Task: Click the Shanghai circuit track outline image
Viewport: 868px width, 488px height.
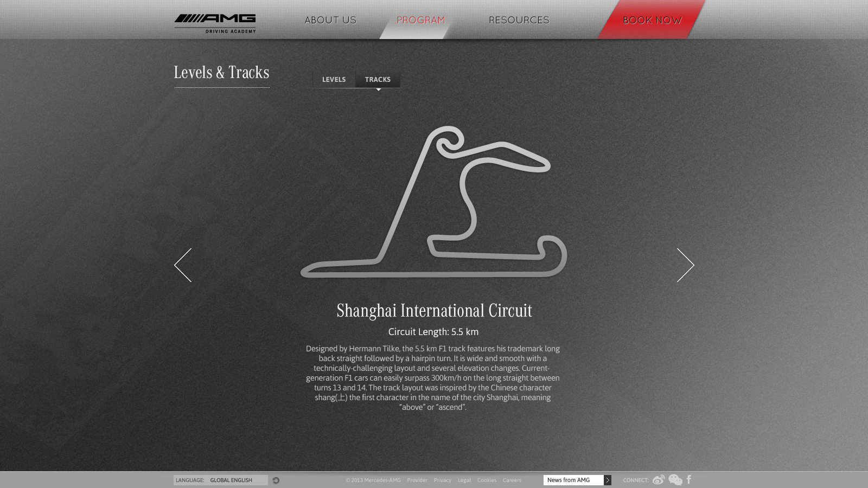Action: 434,202
